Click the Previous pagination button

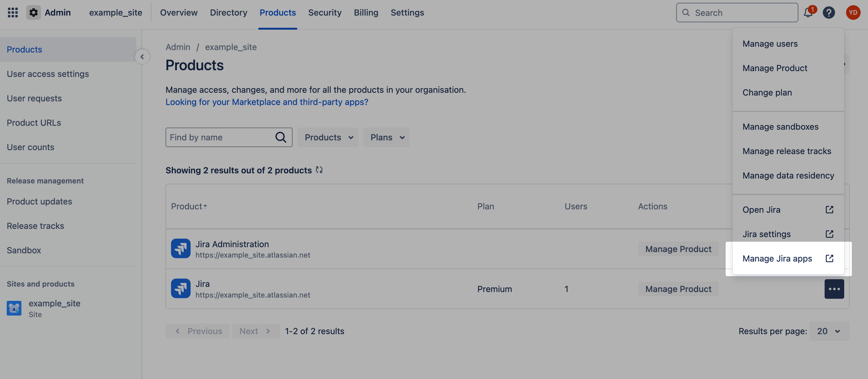[x=198, y=331]
